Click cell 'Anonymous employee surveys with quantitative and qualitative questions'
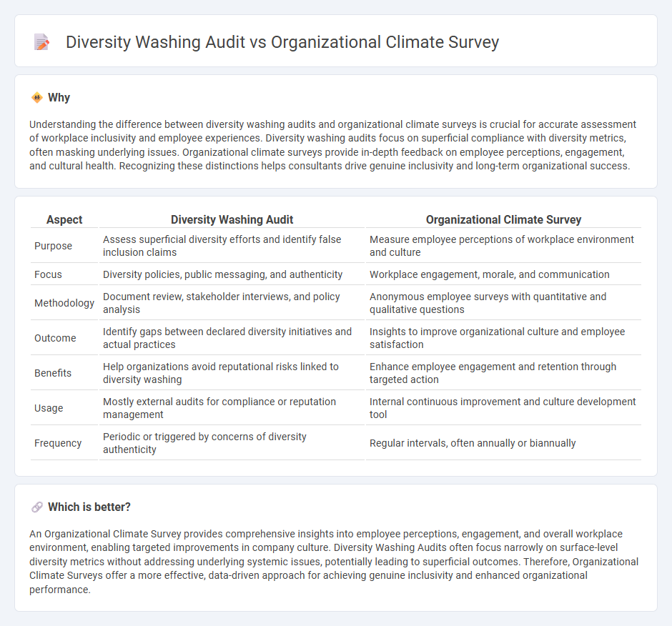Image resolution: width=672 pixels, height=626 pixels. pos(503,303)
